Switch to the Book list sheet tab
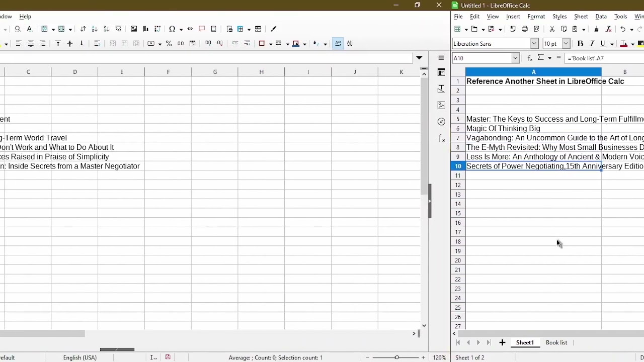The width and height of the screenshot is (644, 362). (556, 343)
